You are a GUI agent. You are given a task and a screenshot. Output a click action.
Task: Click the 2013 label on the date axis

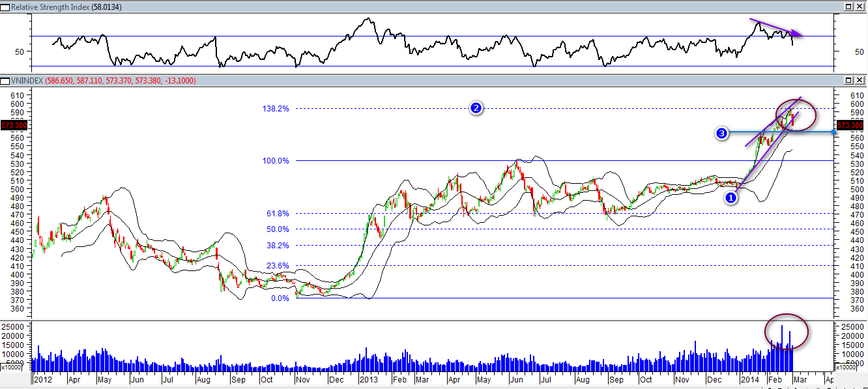click(x=369, y=379)
